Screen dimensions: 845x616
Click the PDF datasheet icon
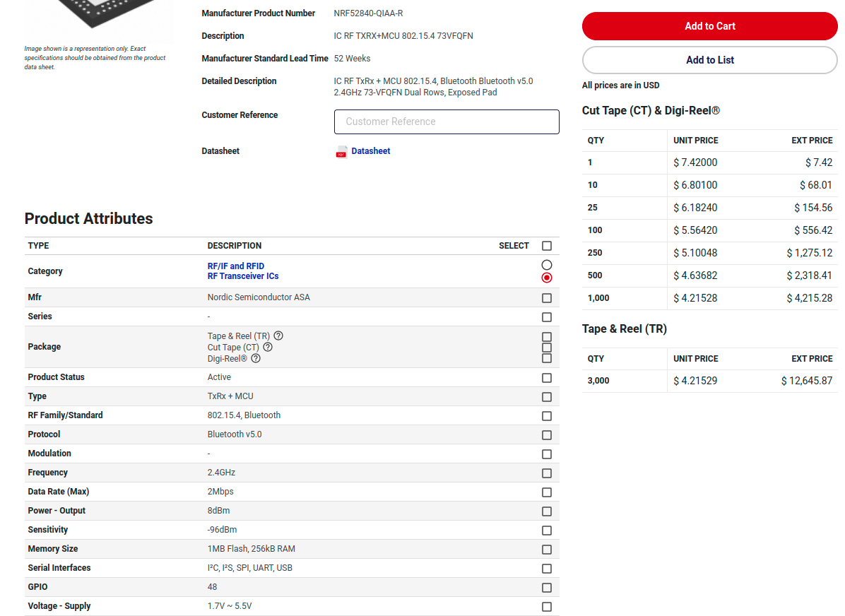pos(341,152)
